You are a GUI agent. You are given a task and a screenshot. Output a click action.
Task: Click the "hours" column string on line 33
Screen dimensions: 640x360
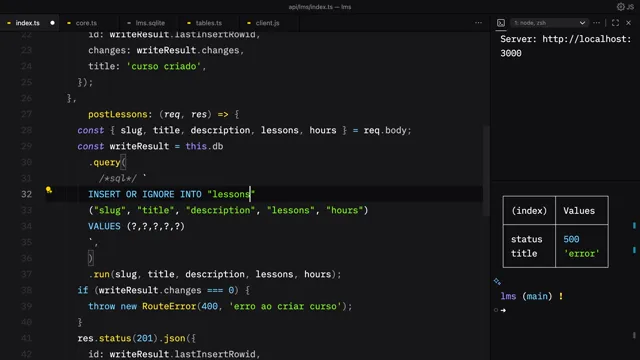click(344, 210)
